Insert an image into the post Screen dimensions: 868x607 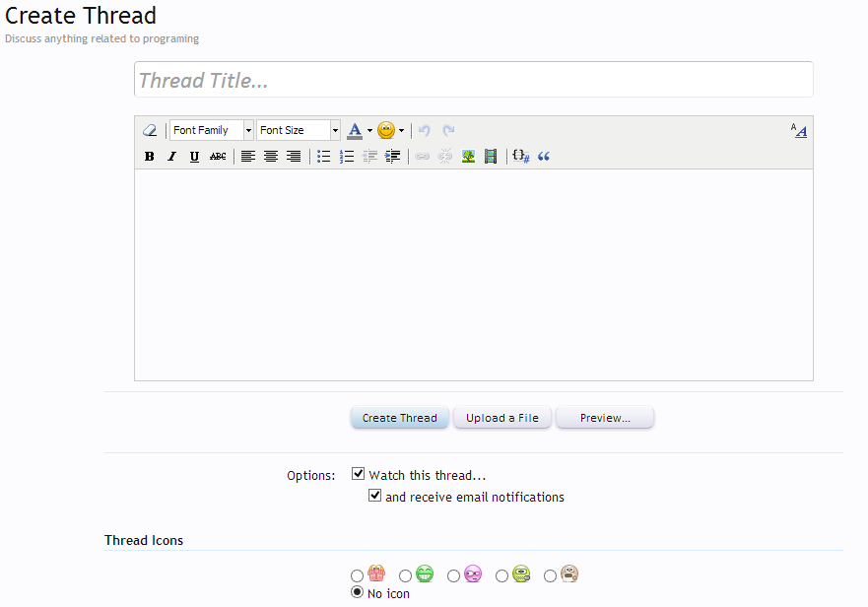tap(468, 157)
